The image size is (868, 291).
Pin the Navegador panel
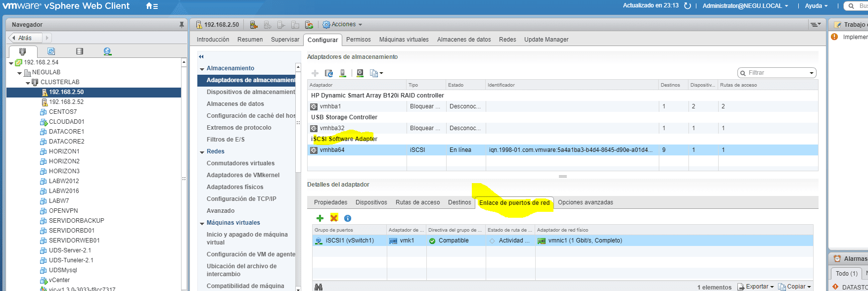click(182, 24)
